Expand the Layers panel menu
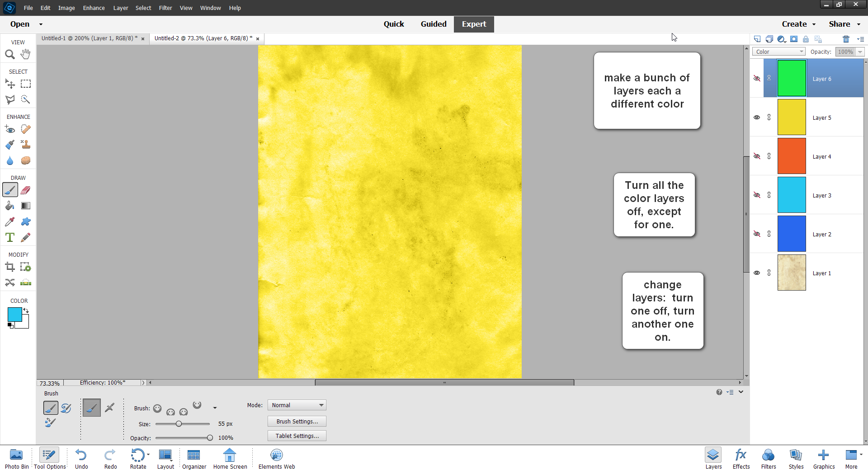This screenshot has width=868, height=470. pos(861,39)
